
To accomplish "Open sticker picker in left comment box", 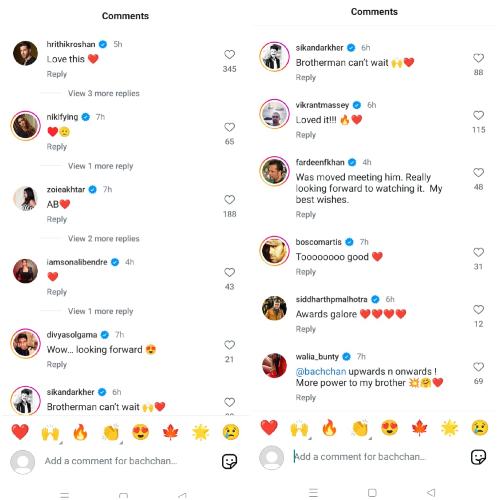I will [x=230, y=461].
